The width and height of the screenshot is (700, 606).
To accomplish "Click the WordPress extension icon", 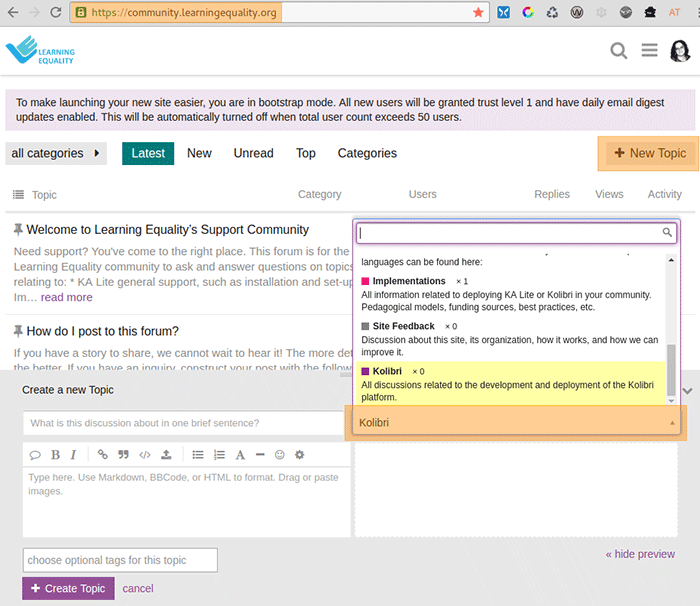I will pos(577,12).
